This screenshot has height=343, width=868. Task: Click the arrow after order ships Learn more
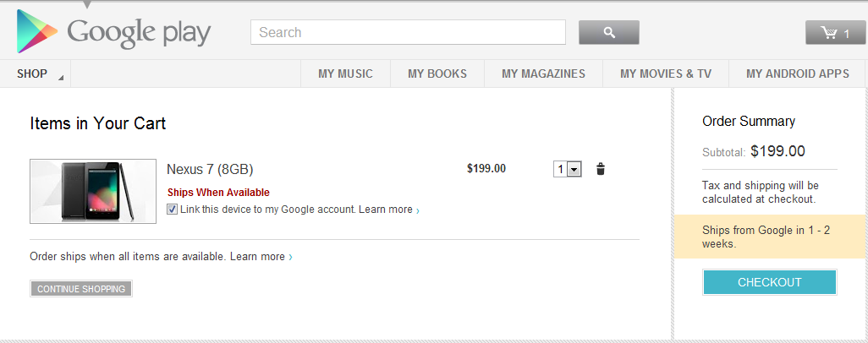(291, 257)
